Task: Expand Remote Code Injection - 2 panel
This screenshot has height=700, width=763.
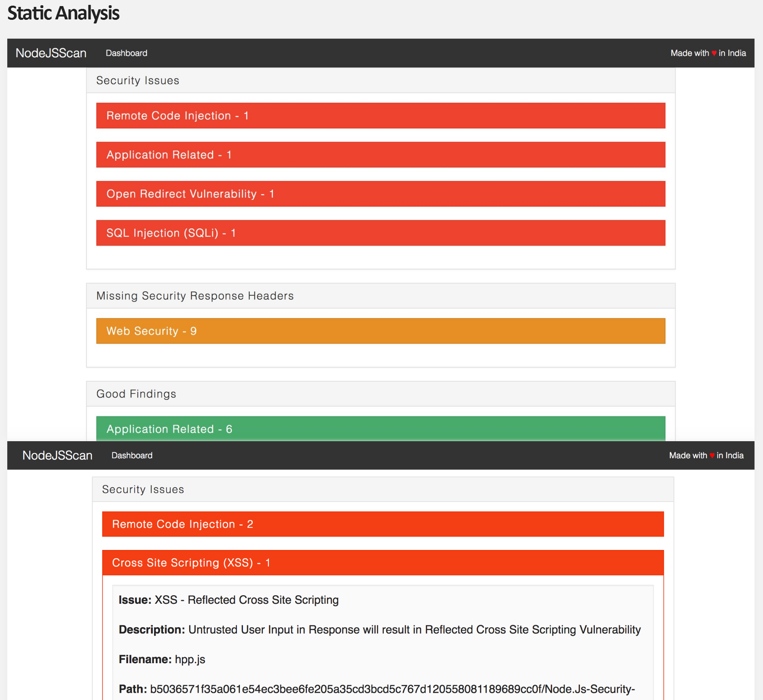Action: pos(383,524)
